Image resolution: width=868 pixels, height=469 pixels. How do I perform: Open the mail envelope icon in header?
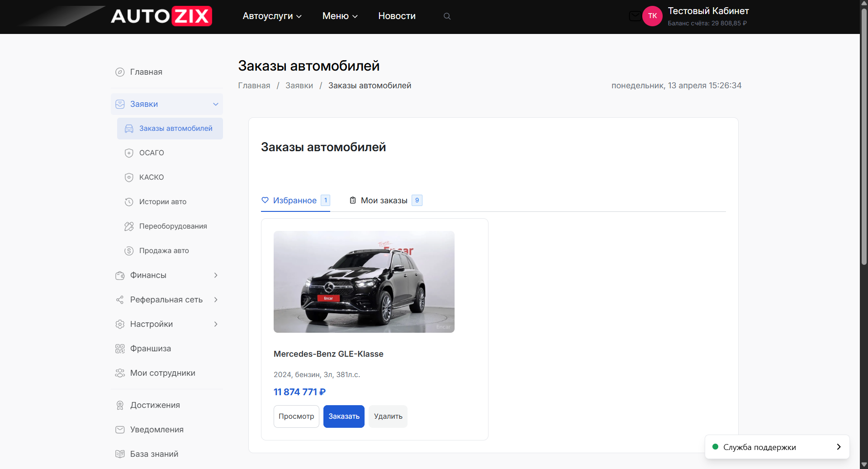635,16
